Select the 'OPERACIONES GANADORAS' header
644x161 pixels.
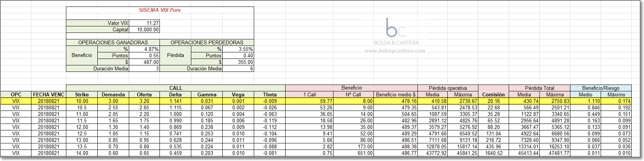pyautogui.click(x=113, y=42)
